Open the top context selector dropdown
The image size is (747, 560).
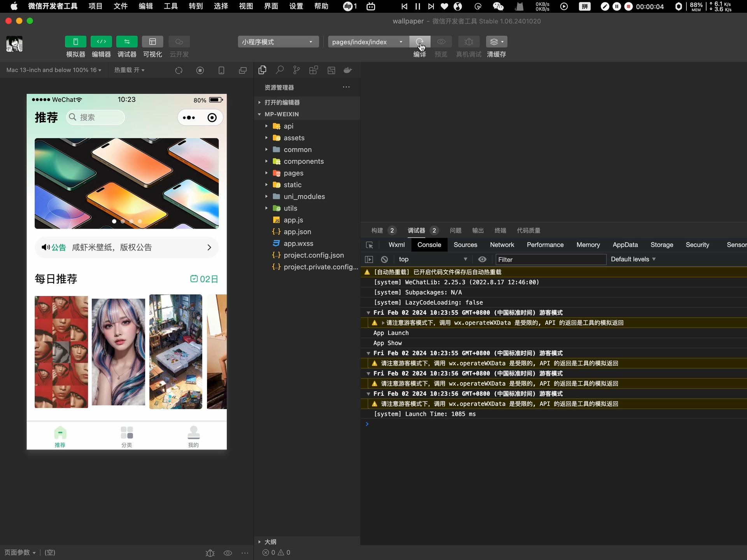coord(433,259)
